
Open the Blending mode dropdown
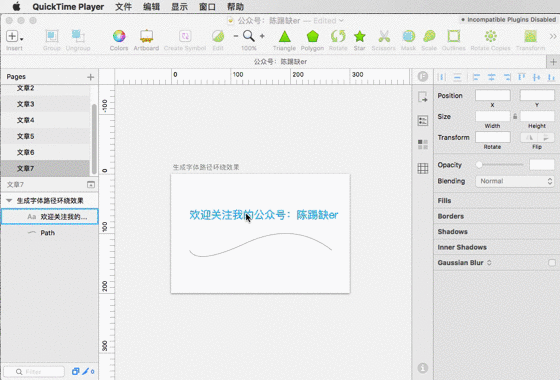[515, 181]
